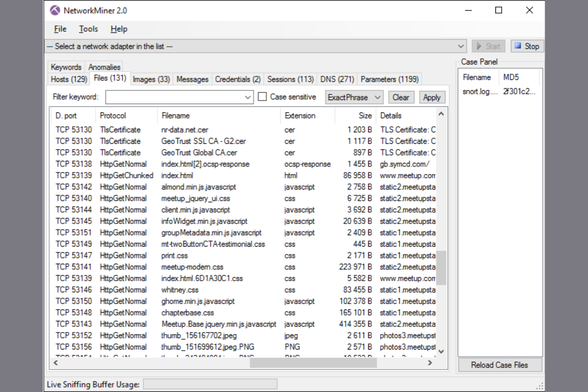The width and height of the screenshot is (588, 392).
Task: Click the Case Panel Filename column header
Action: (479, 77)
